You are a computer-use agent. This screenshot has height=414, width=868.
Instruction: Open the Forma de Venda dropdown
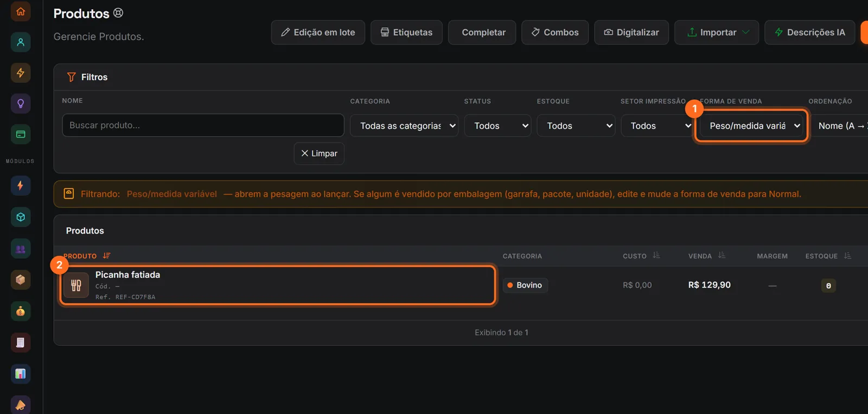point(751,126)
